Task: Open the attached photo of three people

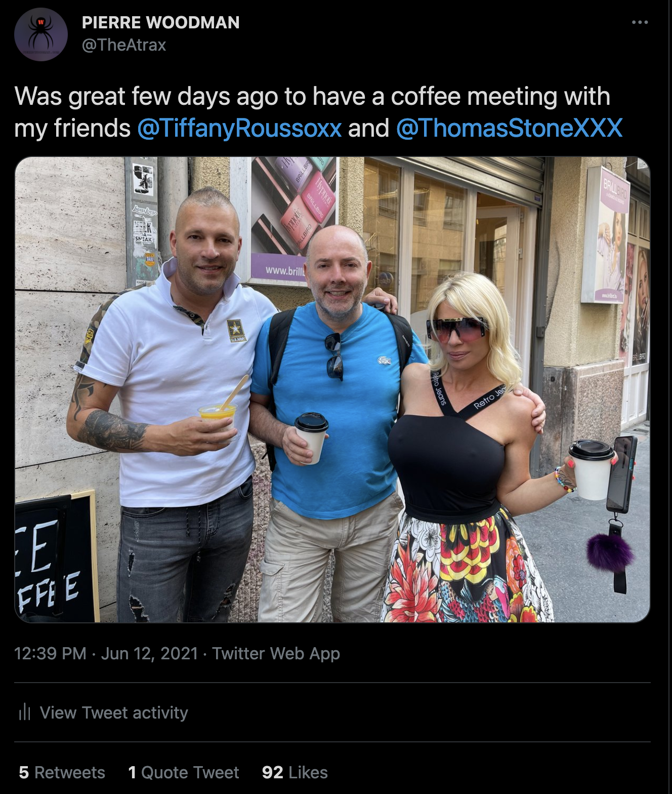Action: (x=332, y=389)
